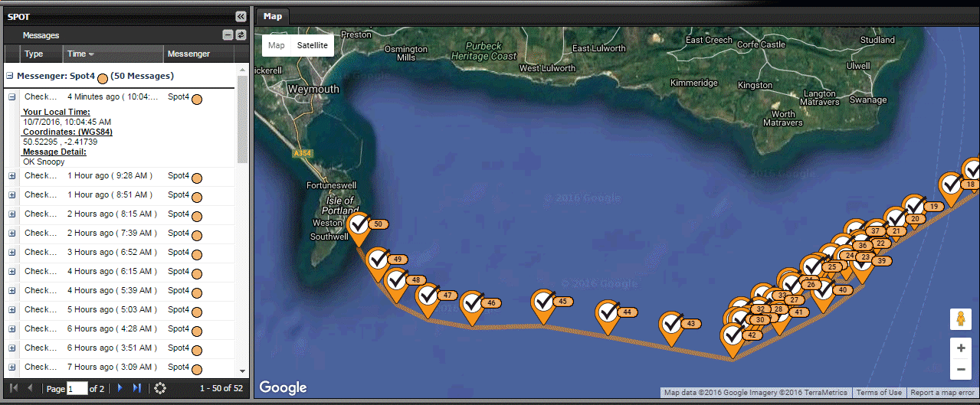Open the Map tab
Viewport: 980px width, 405px height.
(272, 16)
